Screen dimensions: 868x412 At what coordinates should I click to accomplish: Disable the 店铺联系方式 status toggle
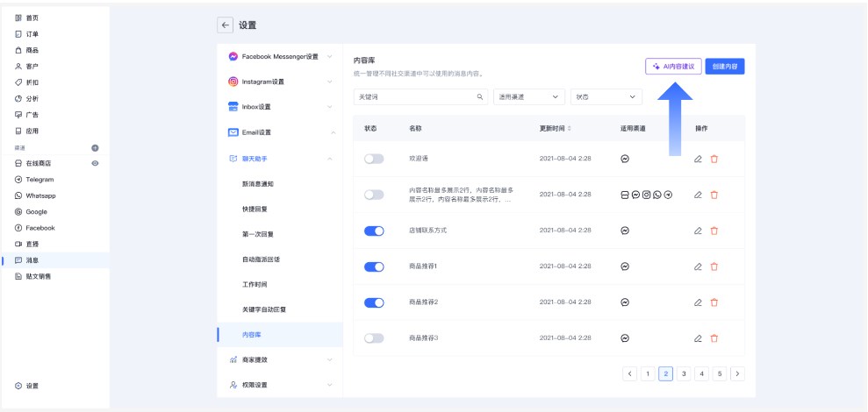(374, 231)
